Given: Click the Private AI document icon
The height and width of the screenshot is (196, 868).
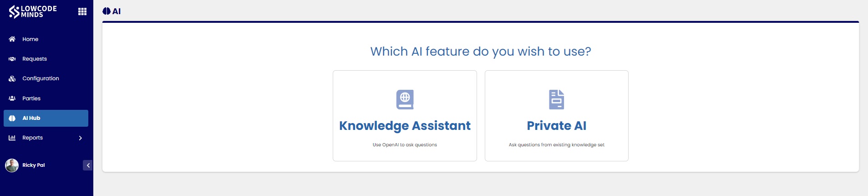Looking at the screenshot, I should tap(556, 99).
